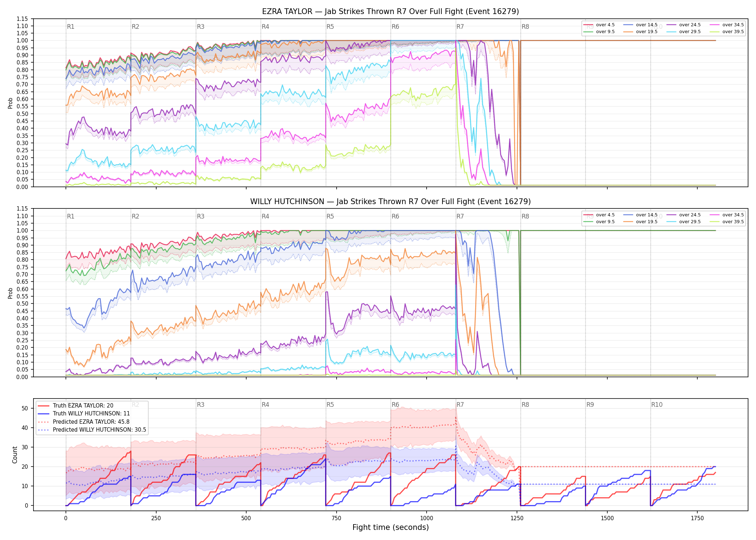
Task: Click 'over 9.5' legend entry in Willy Hutchinson chart
Action: click(x=599, y=222)
